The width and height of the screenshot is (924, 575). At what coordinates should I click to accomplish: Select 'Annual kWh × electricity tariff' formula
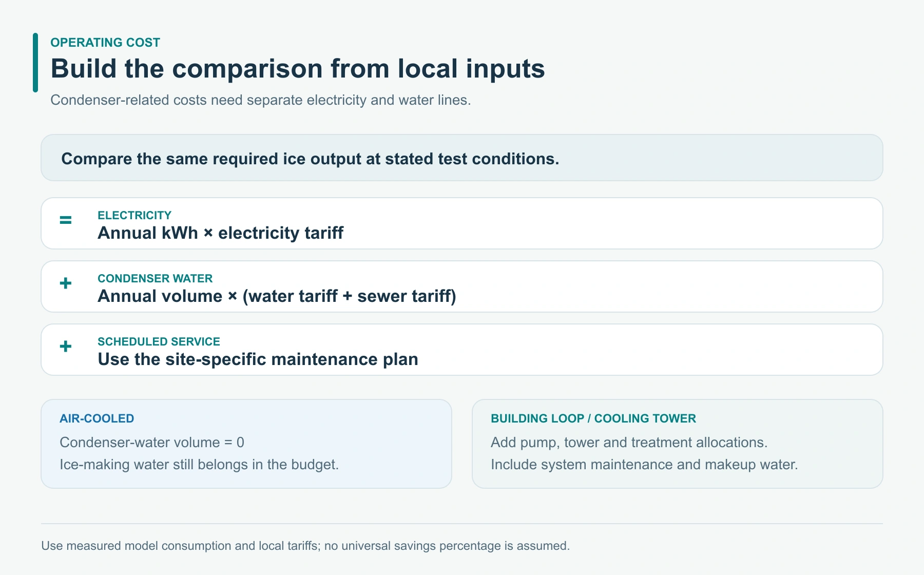pyautogui.click(x=221, y=233)
